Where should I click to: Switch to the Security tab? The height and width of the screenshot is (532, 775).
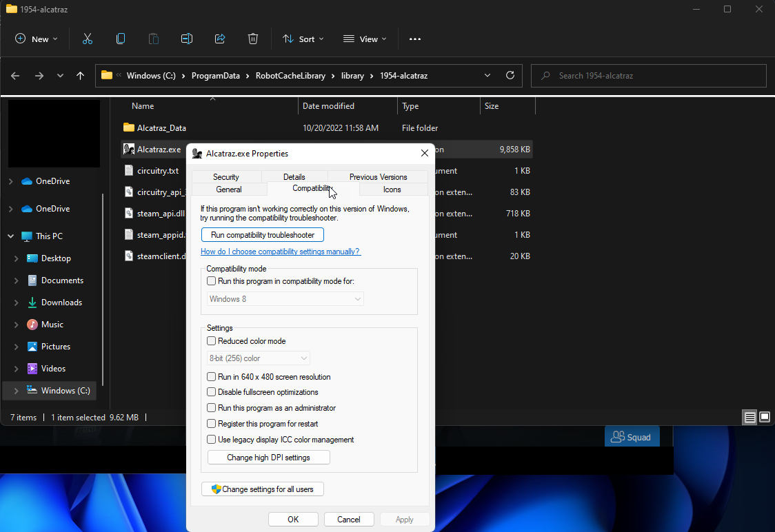[226, 177]
